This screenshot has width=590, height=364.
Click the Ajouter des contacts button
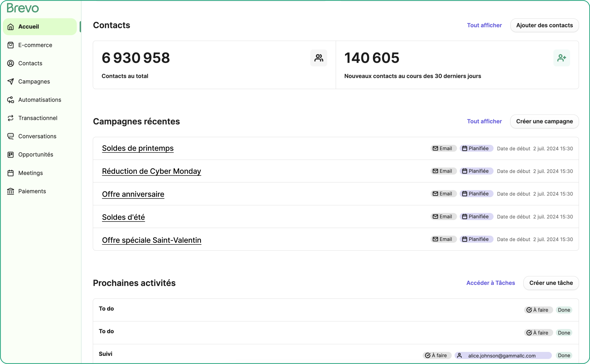[x=544, y=25]
